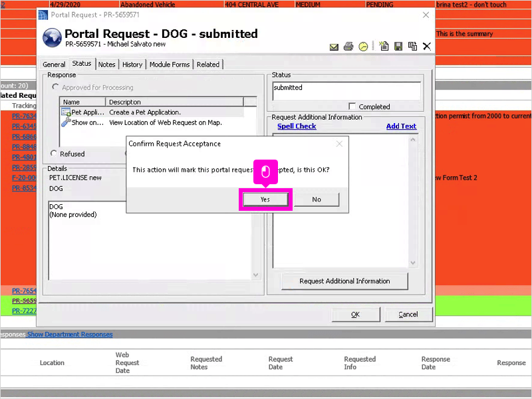The height and width of the screenshot is (399, 532).
Task: Click No in Confirm Request Acceptance dialog
Action: coord(317,199)
